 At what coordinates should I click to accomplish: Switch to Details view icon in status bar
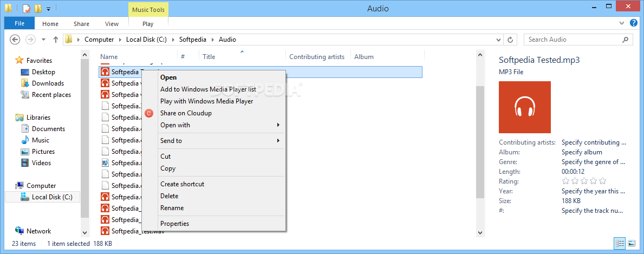pyautogui.click(x=620, y=244)
